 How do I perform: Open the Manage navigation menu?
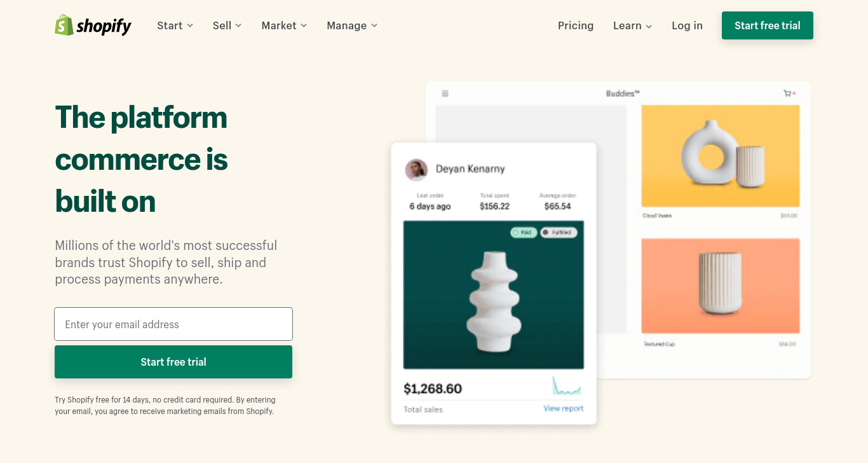(x=352, y=25)
